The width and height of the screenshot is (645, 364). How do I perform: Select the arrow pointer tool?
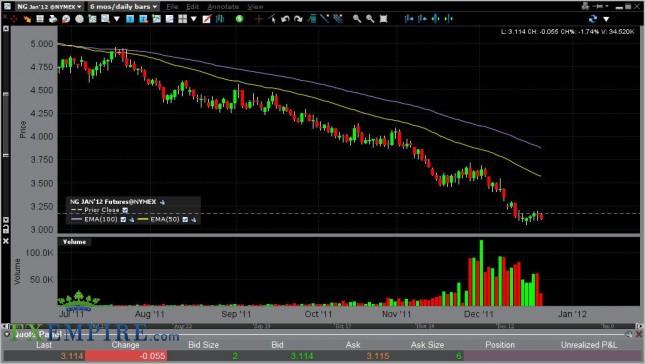pos(272,19)
